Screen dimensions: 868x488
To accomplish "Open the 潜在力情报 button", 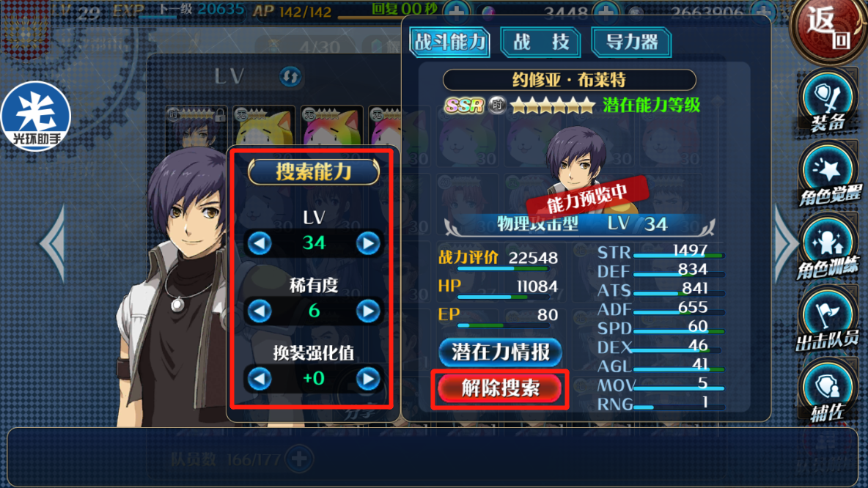I will coord(501,352).
